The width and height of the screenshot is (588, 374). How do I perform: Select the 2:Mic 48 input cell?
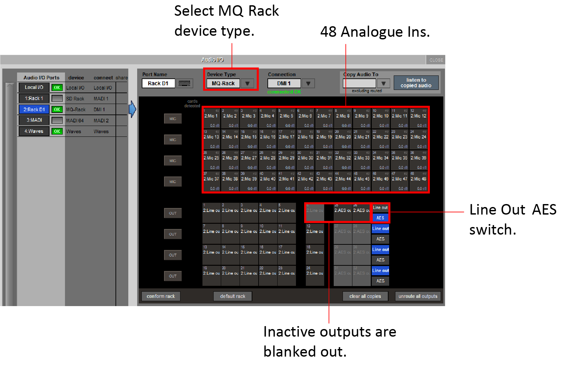pos(419,181)
